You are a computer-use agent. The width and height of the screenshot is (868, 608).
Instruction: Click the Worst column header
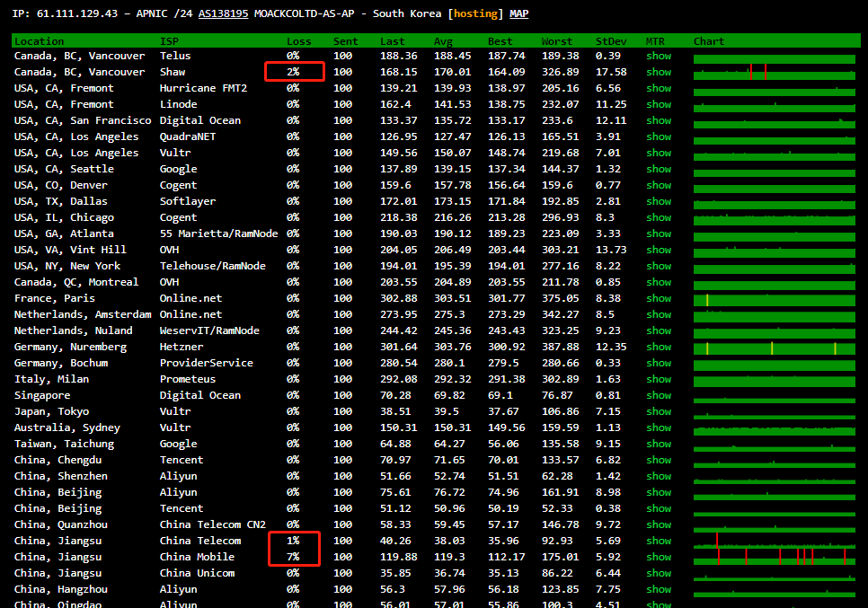[x=557, y=41]
